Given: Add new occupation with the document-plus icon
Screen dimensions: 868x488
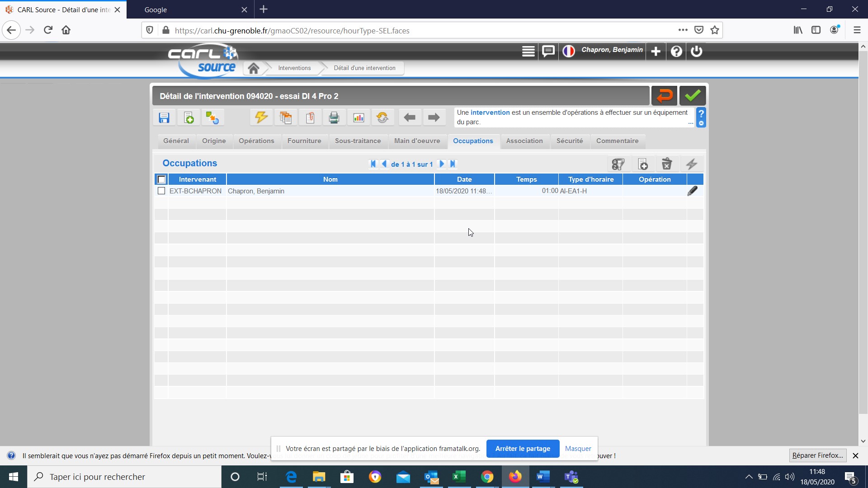Looking at the screenshot, I should [x=643, y=164].
